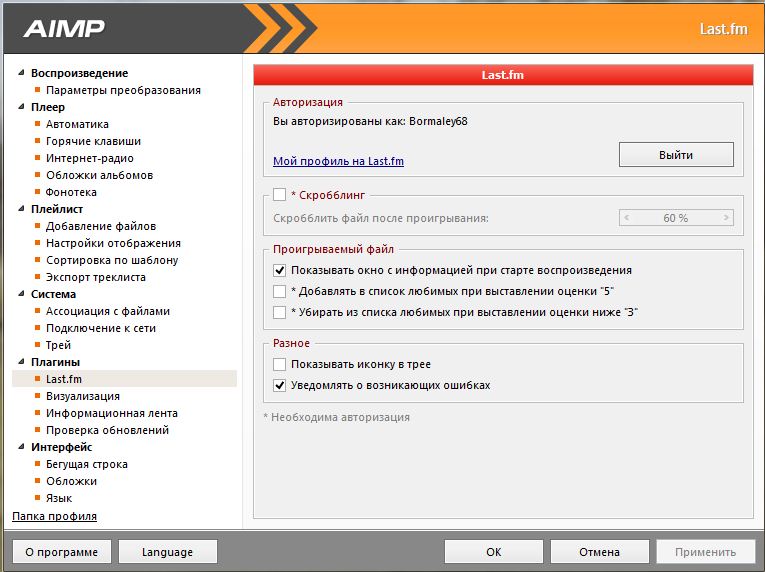765x572 pixels.
Task: Open Интернет-радио settings
Action: [x=90, y=158]
